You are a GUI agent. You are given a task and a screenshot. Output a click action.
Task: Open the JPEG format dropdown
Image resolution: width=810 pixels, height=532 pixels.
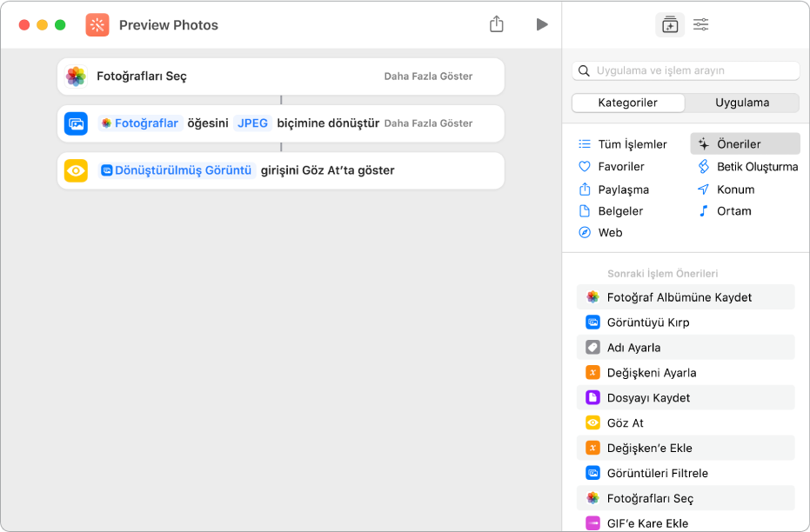(253, 123)
